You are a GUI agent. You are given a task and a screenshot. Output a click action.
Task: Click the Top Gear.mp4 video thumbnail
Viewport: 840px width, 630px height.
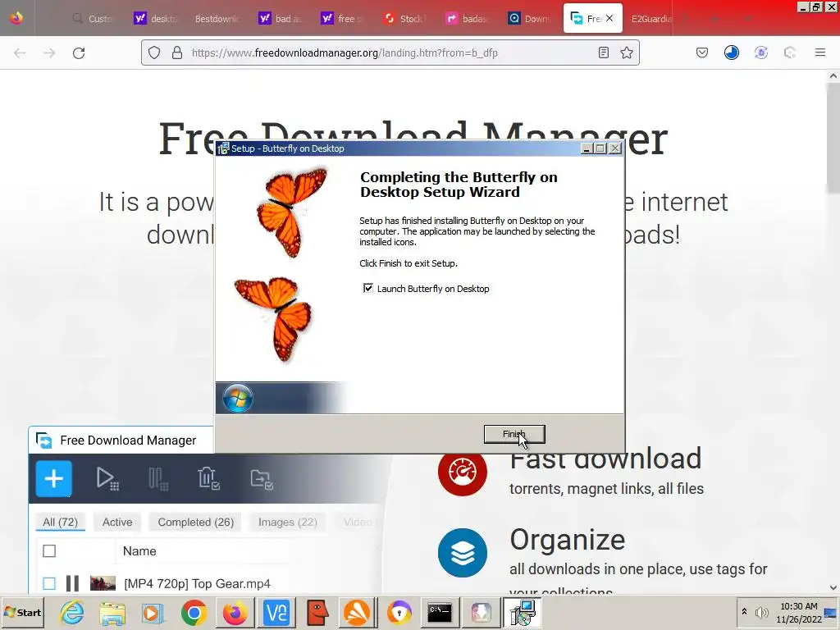point(103,583)
